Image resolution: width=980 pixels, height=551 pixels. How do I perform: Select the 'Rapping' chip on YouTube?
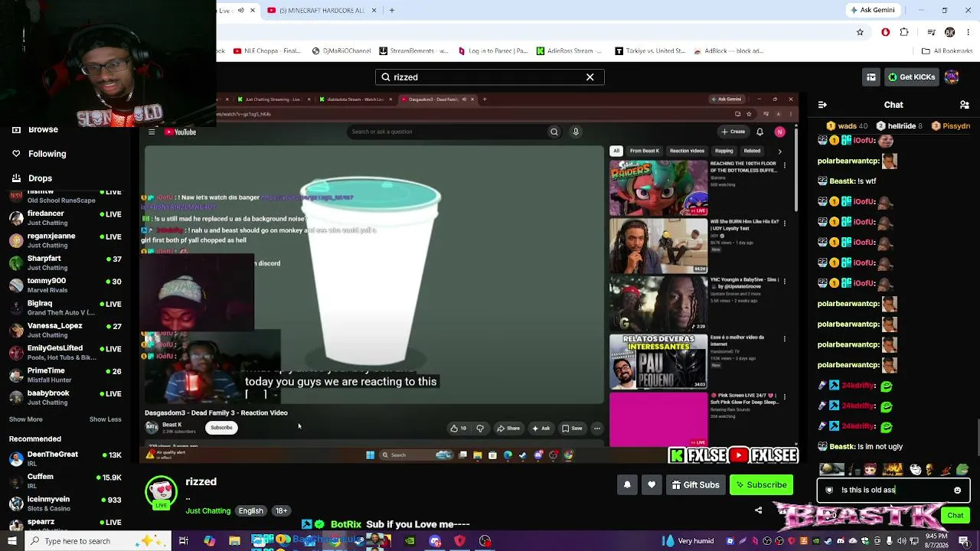(724, 151)
